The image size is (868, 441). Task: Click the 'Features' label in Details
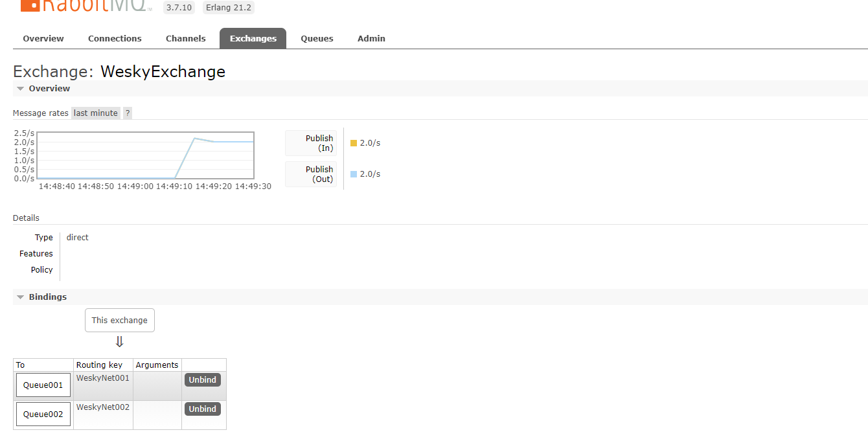36,254
